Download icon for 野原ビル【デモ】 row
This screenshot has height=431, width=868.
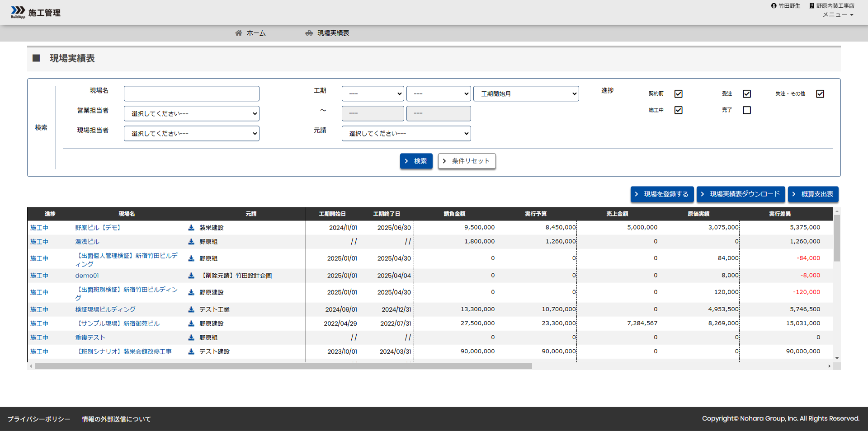pyautogui.click(x=191, y=228)
